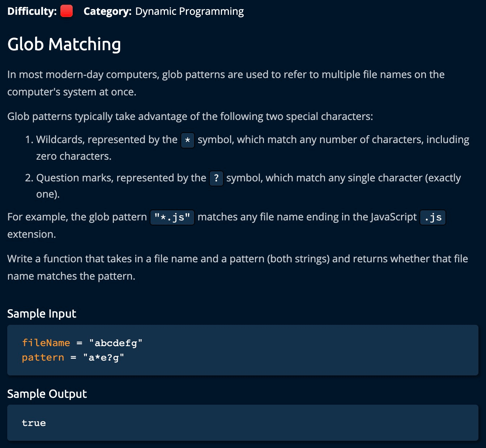Click the question mark symbol badge
Image resolution: width=486 pixels, height=448 pixels.
[x=216, y=178]
